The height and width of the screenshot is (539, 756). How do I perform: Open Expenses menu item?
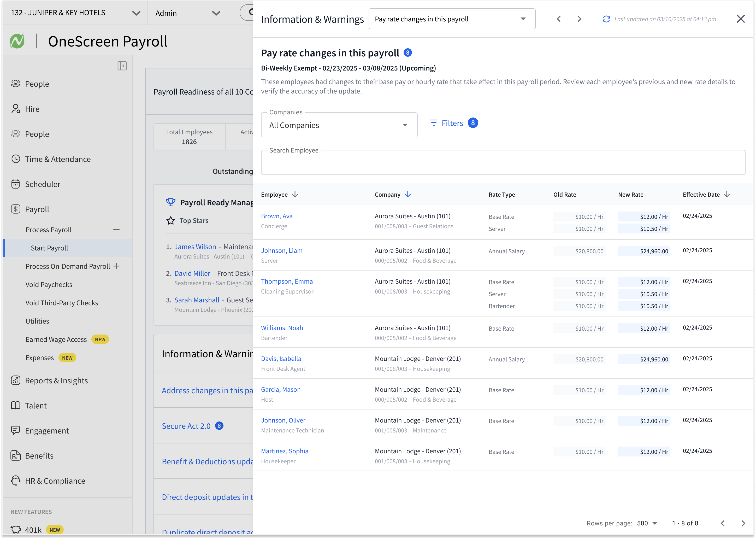click(x=39, y=358)
